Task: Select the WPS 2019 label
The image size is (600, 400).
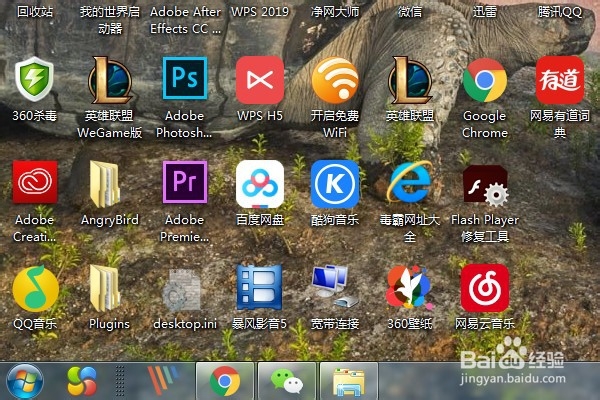Action: coord(260,11)
